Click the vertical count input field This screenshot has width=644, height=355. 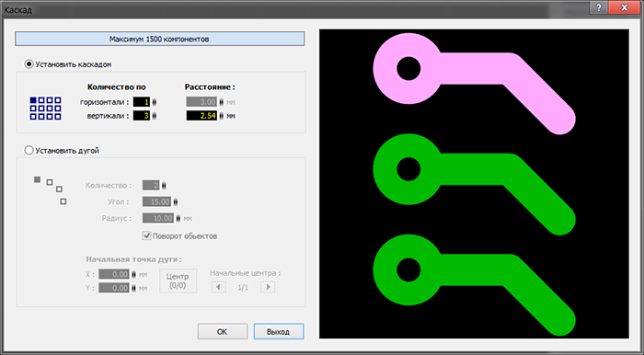pyautogui.click(x=142, y=116)
